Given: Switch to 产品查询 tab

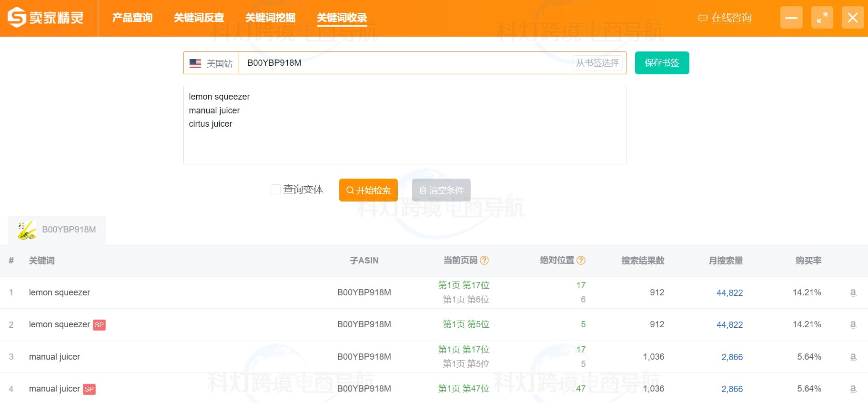Looking at the screenshot, I should pos(132,18).
